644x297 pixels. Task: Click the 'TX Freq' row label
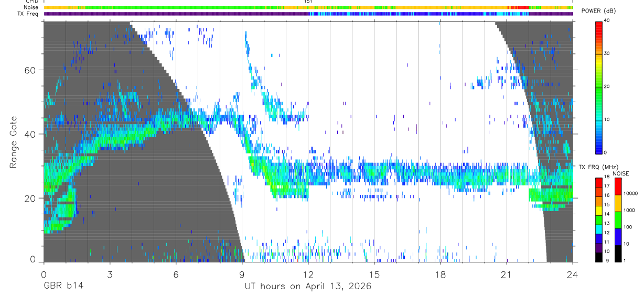[28, 14]
